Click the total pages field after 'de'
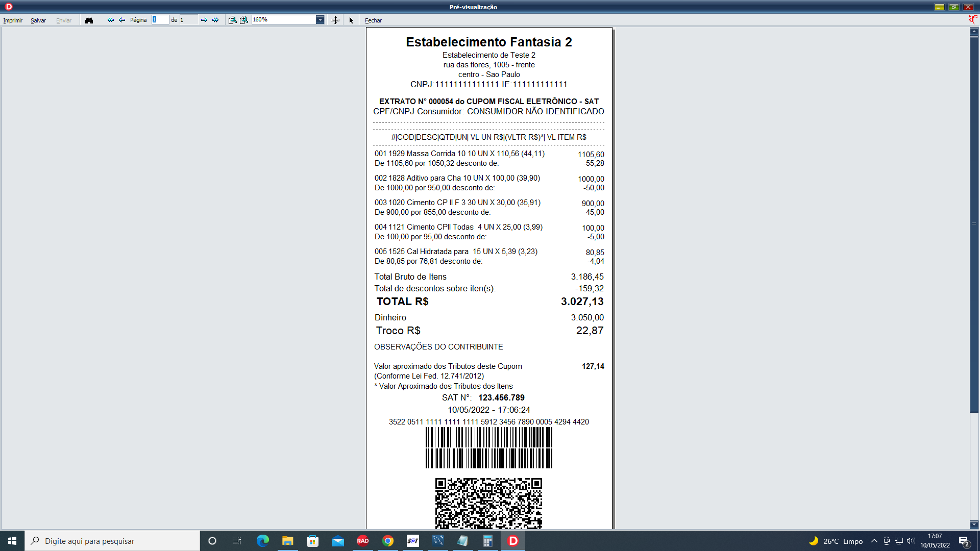Image resolution: width=980 pixels, height=551 pixels. click(x=188, y=19)
